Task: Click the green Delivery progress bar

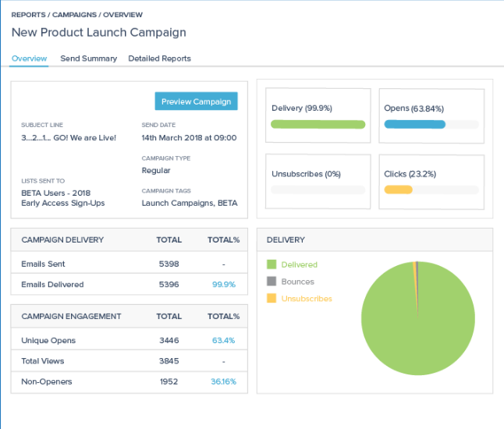Action: point(318,124)
